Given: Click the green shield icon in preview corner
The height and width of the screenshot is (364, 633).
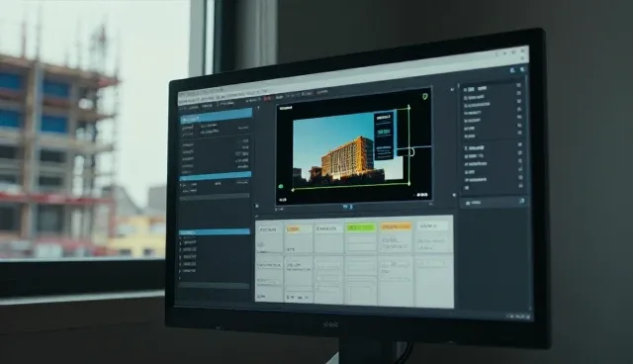Looking at the screenshot, I should pyautogui.click(x=424, y=97).
